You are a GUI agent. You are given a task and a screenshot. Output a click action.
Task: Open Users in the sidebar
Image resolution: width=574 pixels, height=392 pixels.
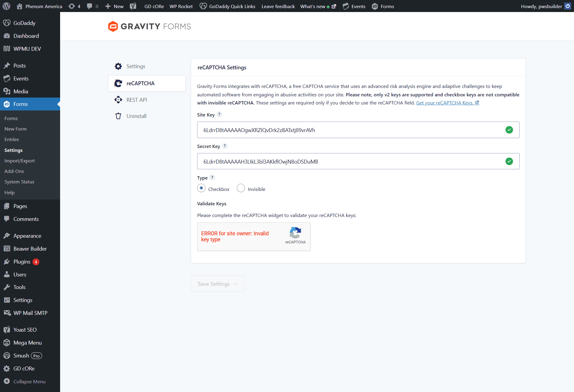[x=30, y=275]
